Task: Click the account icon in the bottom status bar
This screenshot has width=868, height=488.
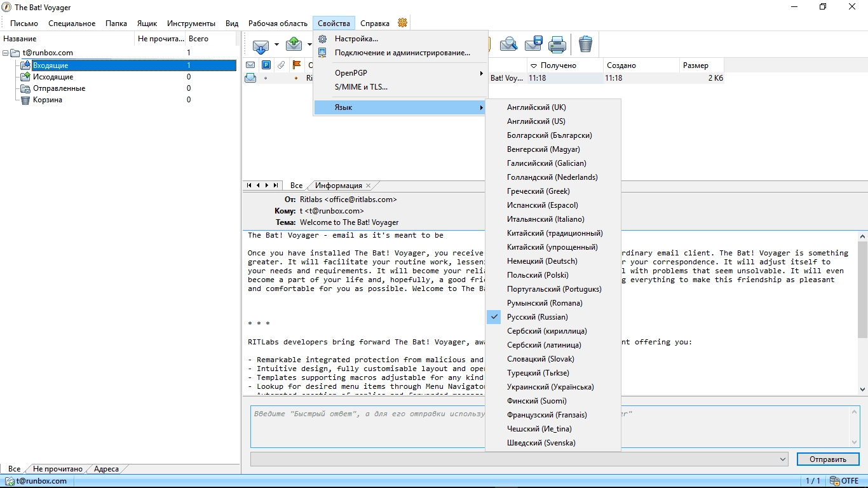Action: (11, 481)
